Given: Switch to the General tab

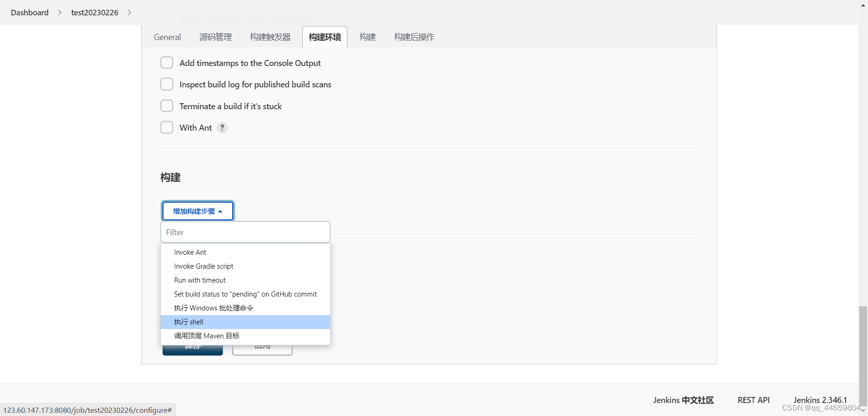Looking at the screenshot, I should click(167, 37).
